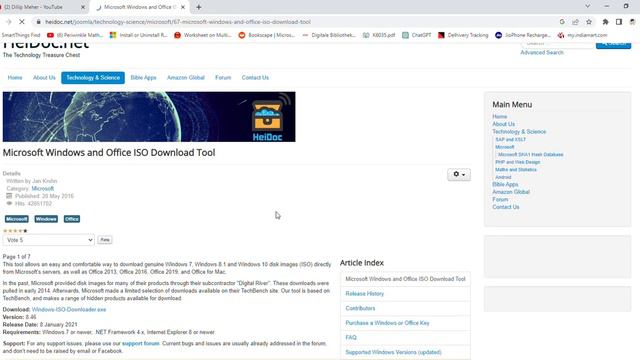Open Microsoft SHA1 Hash Database menu item

point(531,155)
